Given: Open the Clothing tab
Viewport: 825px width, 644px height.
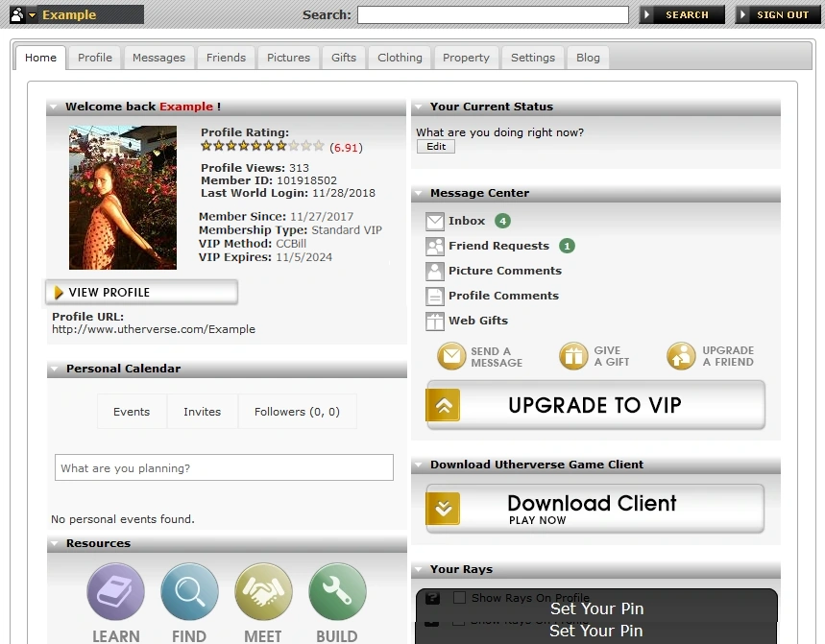Looking at the screenshot, I should [400, 58].
